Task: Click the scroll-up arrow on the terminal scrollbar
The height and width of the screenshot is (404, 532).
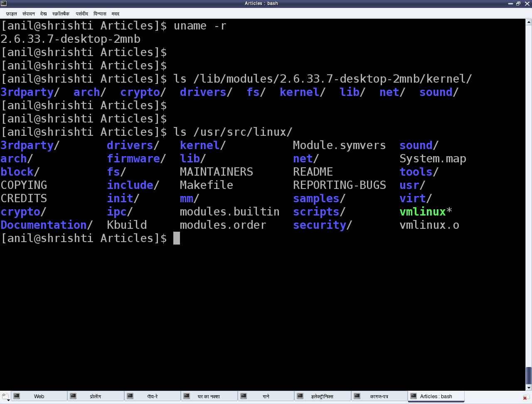Action: [x=529, y=21]
